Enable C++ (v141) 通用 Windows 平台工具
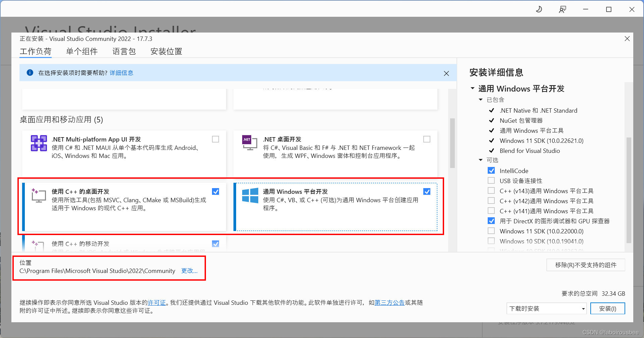 coord(491,211)
